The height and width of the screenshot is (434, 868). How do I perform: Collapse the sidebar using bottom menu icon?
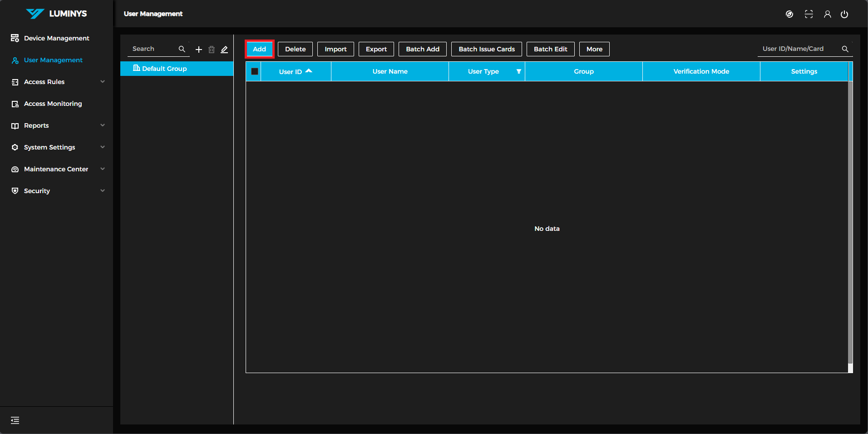(15, 420)
